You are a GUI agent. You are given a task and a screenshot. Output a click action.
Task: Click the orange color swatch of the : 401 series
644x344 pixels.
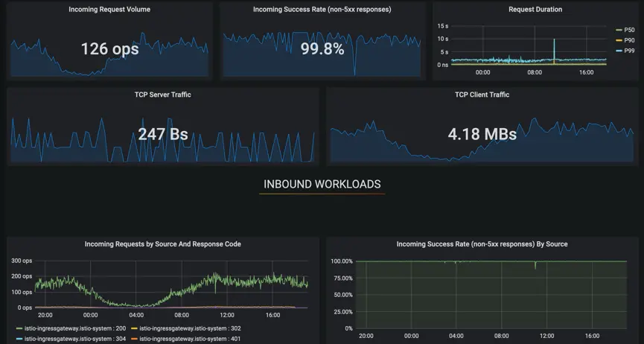(x=134, y=339)
